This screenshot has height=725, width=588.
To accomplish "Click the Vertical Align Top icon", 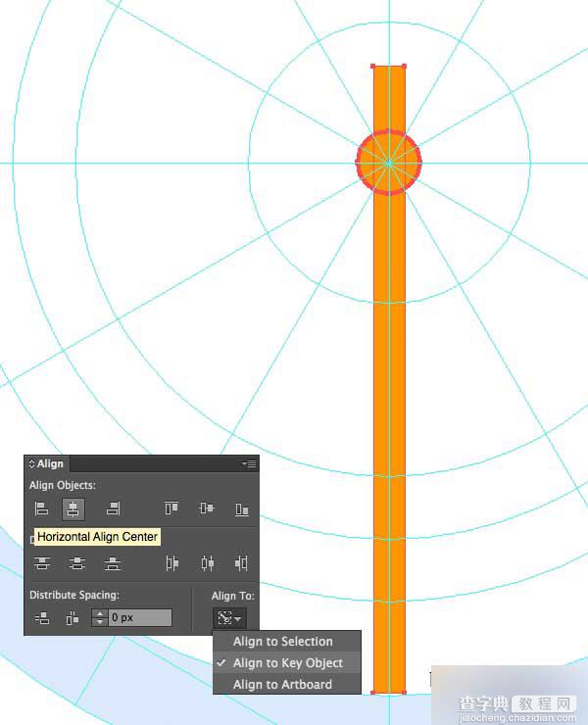I will pyautogui.click(x=171, y=508).
